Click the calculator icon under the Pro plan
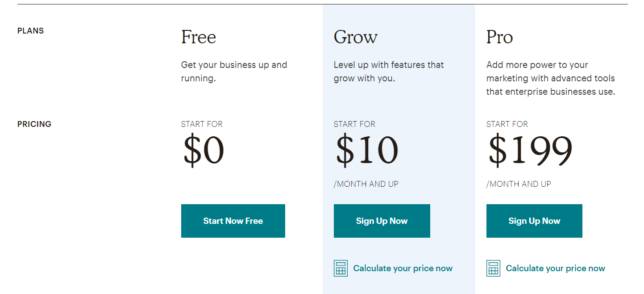The image size is (644, 294). (493, 268)
